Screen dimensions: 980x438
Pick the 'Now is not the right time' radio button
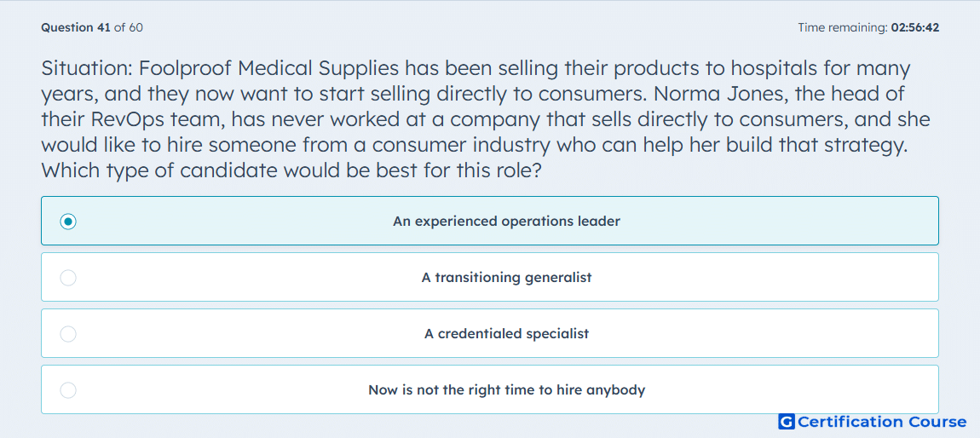[68, 390]
